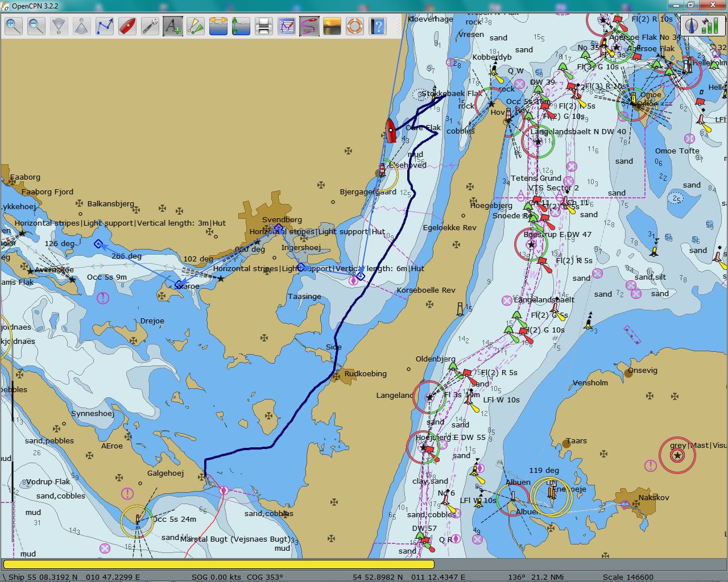Open the Options wrench settings
The width and height of the screenshot is (728, 582).
click(150, 26)
